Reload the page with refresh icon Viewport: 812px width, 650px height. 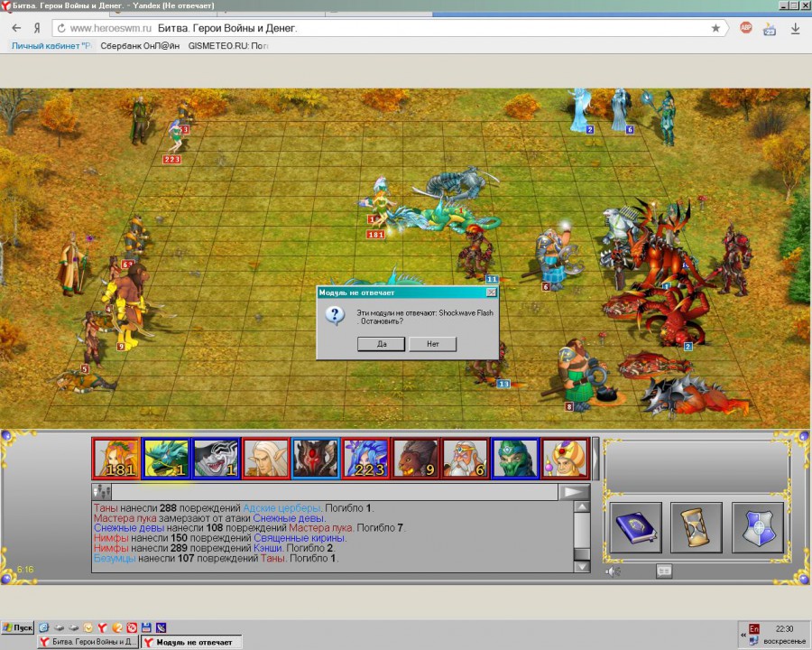click(x=61, y=28)
